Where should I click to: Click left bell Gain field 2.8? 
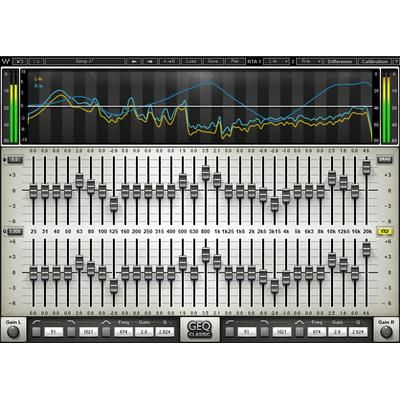click(144, 332)
